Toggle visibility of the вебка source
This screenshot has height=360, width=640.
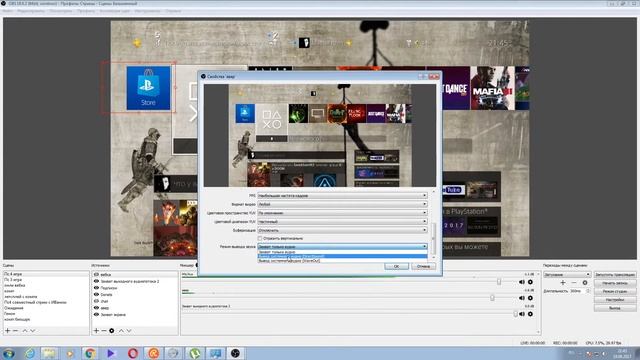pyautogui.click(x=96, y=275)
